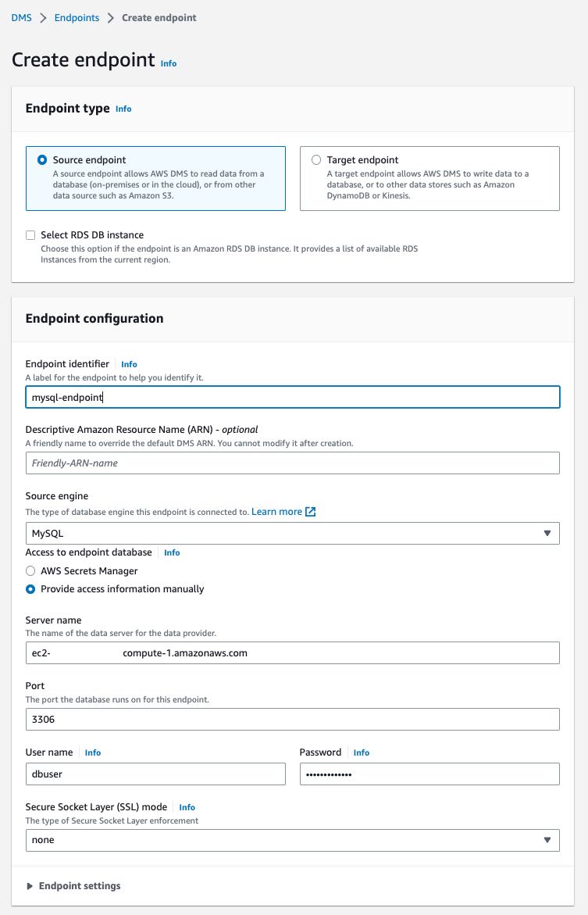Choose Provide access information manually option
This screenshot has width=588, height=915.
(x=30, y=589)
